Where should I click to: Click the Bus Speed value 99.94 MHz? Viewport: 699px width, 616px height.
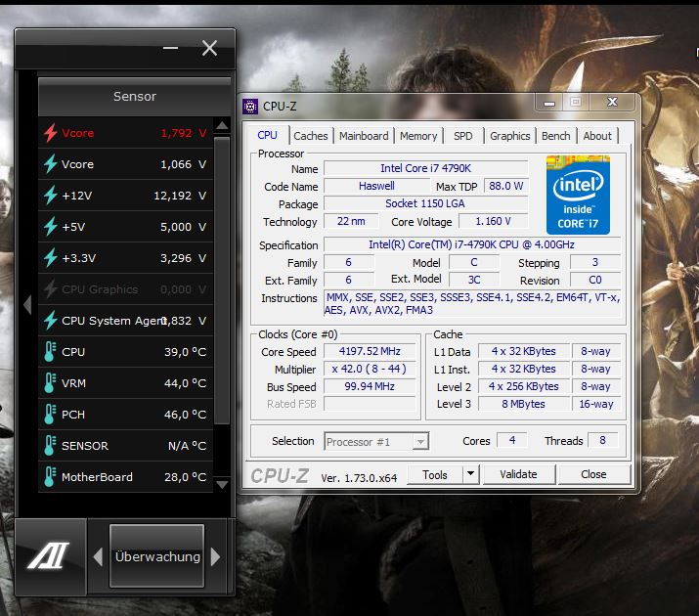[x=370, y=386]
